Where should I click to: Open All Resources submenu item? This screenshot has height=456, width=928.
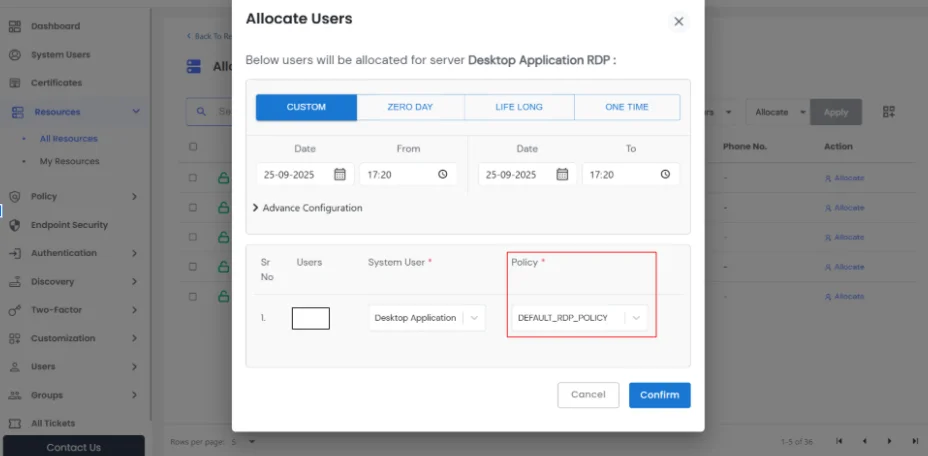coord(69,139)
